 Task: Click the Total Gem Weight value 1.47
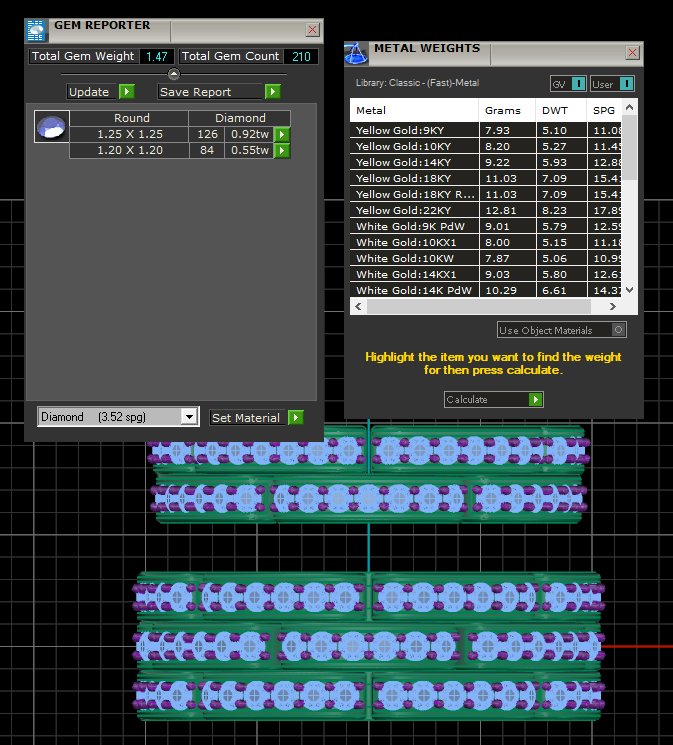[157, 57]
